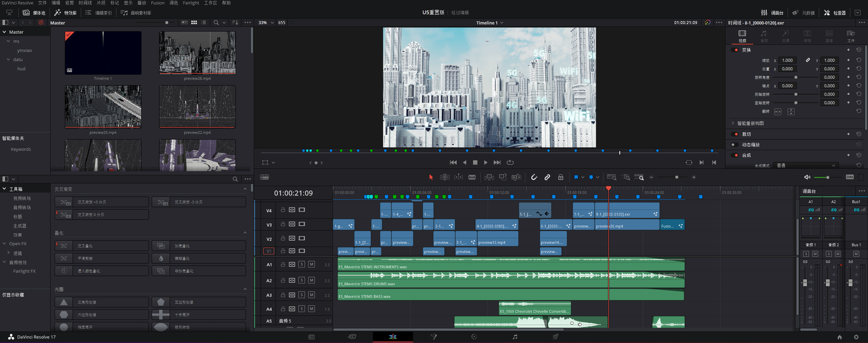Toggle timeline snapping magnet icon

pyautogui.click(x=534, y=177)
